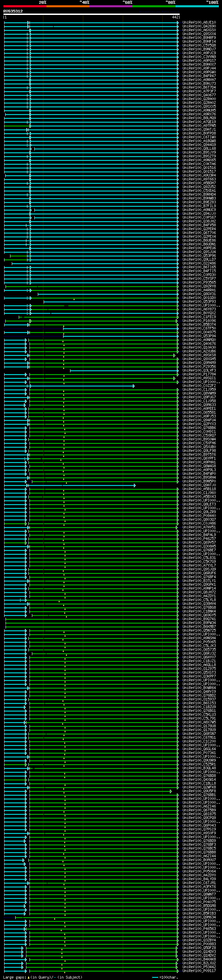Select UniRef100_Q9ZRY8 entry
222x980 pixels.
[x=199, y=286]
